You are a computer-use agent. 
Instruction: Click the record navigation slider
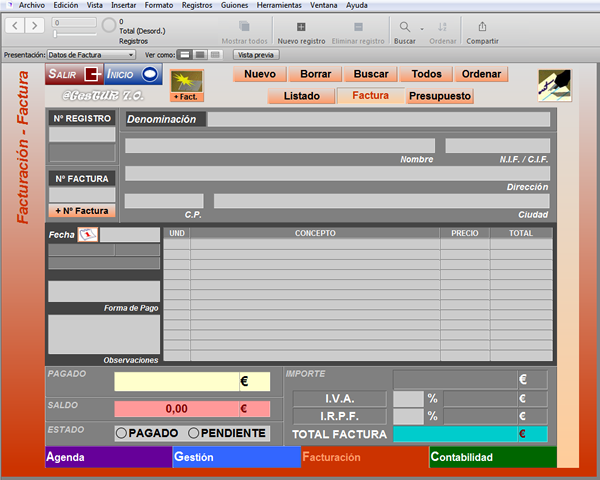74,34
